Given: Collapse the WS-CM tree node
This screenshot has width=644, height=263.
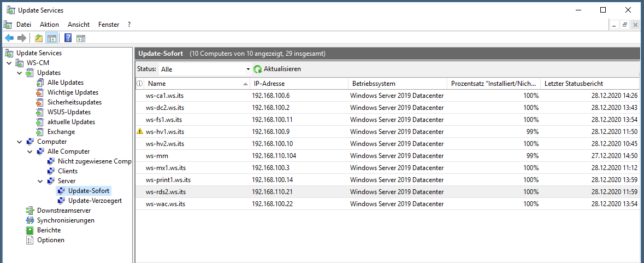Looking at the screenshot, I should pyautogui.click(x=9, y=63).
